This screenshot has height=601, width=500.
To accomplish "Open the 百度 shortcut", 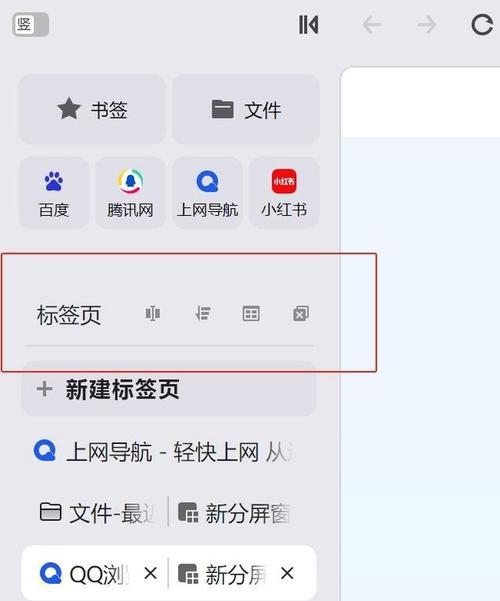I will click(x=54, y=193).
